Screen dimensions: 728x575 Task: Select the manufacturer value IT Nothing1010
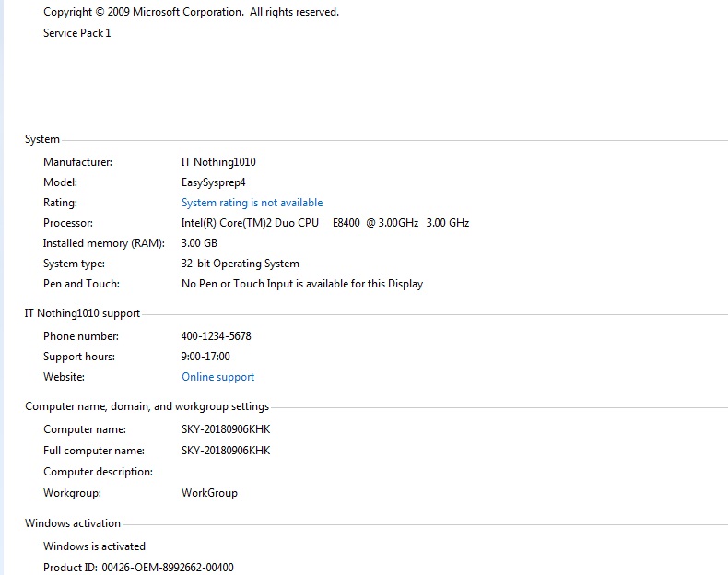coord(218,162)
